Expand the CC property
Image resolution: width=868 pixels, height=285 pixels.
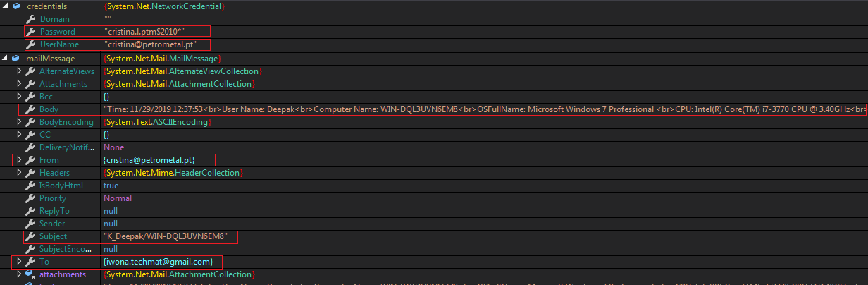[20, 135]
